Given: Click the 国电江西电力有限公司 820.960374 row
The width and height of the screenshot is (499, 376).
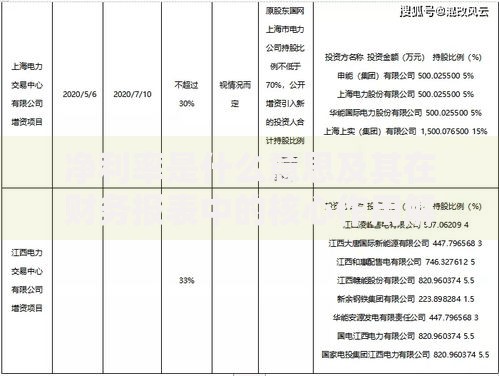Looking at the screenshot, I should tap(406, 336).
